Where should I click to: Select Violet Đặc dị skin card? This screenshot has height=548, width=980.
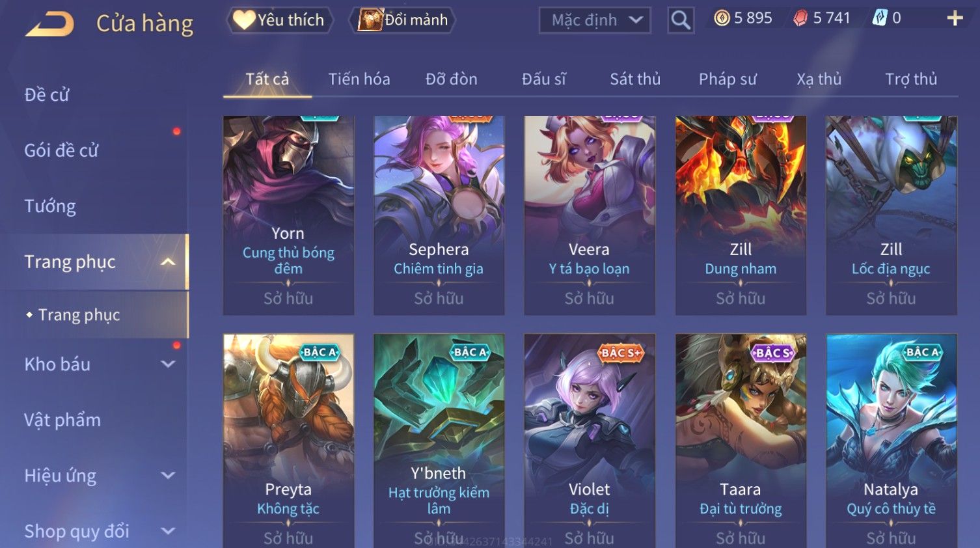pos(590,441)
